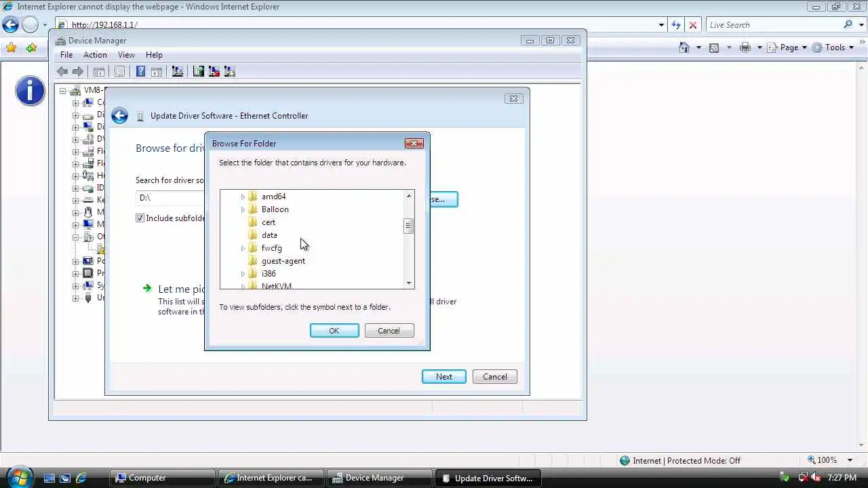The height and width of the screenshot is (488, 868).
Task: Click folder list scrollbar down arrow
Action: [x=409, y=283]
